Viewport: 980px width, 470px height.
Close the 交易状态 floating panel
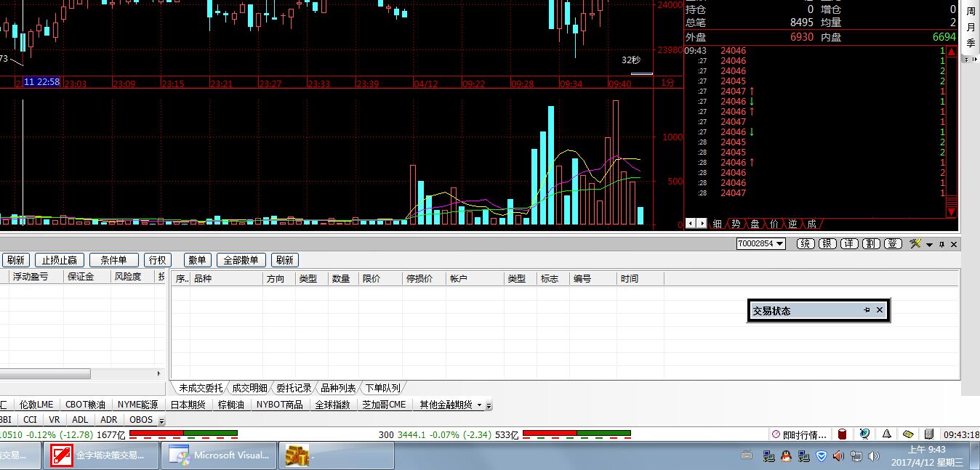pyautogui.click(x=880, y=310)
